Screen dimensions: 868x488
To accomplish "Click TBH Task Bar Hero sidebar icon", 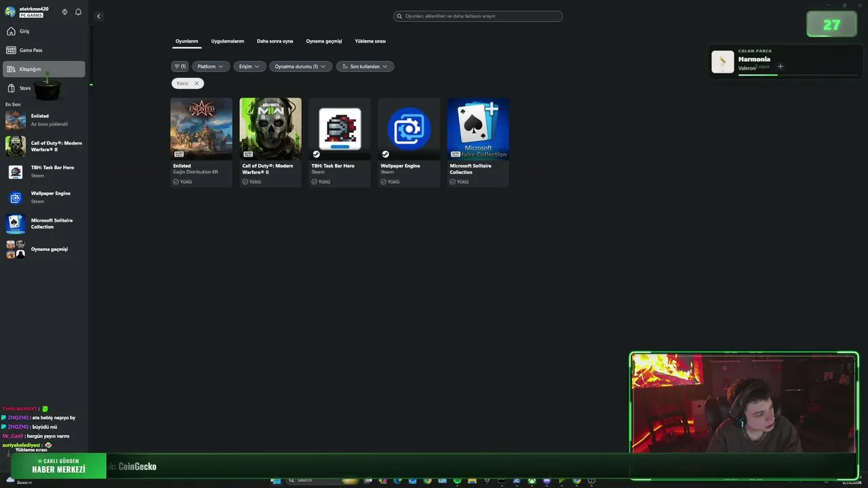I will click(16, 172).
